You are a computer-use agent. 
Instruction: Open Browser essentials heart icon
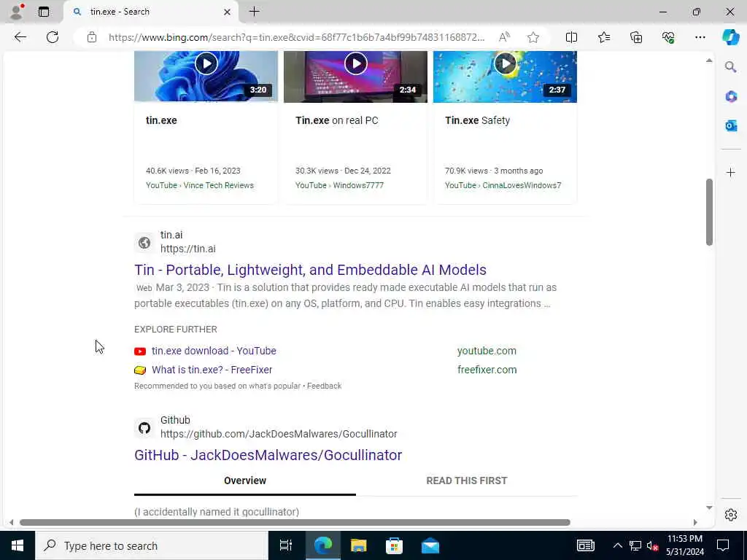tap(668, 37)
